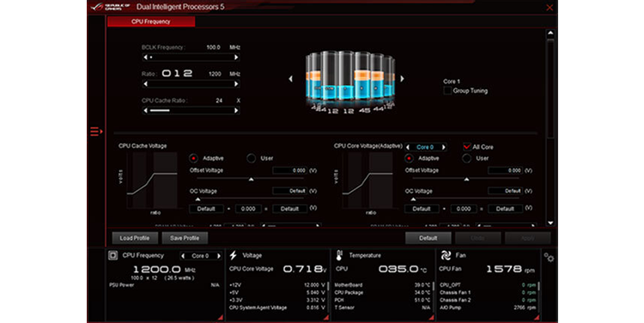Decrease Ratio slider left arrow
The image size is (644, 323).
tap(145, 84)
